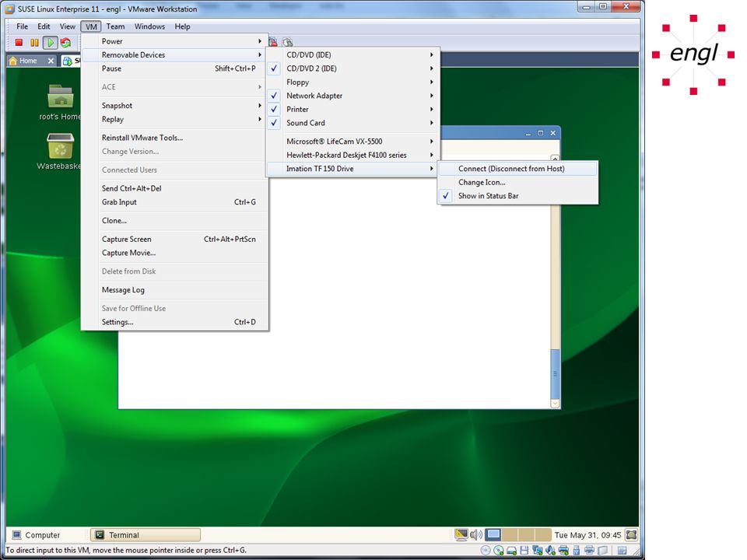Click the connected printer status bar icon
747x560 pixels.
click(x=563, y=550)
